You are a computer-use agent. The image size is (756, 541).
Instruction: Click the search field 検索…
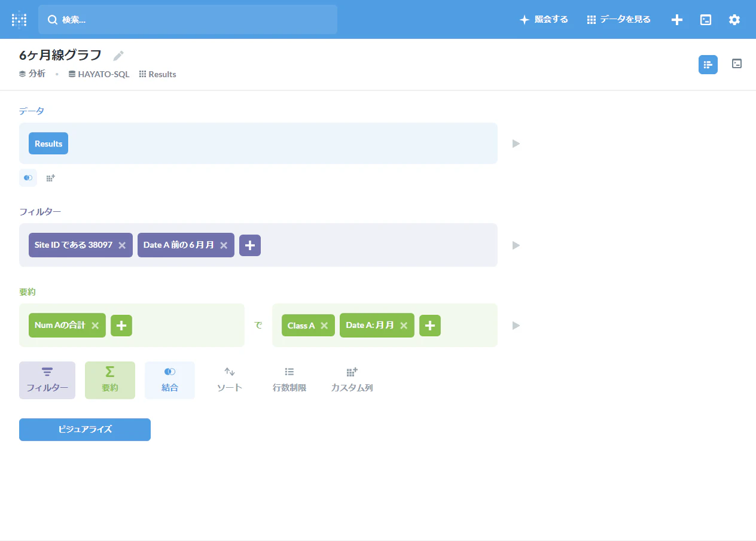click(188, 20)
